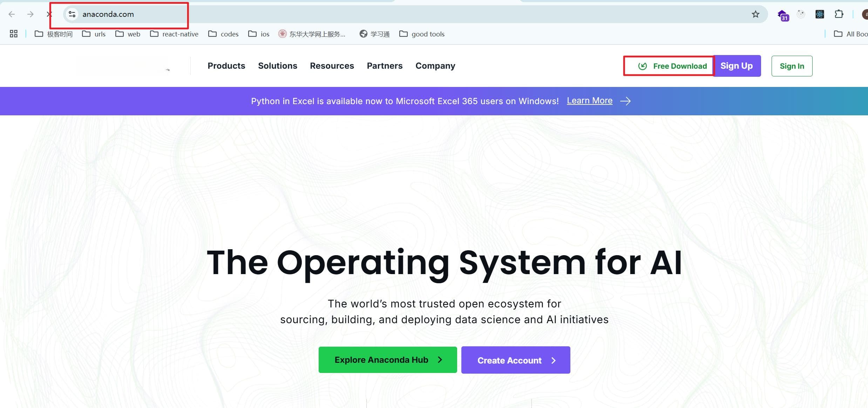Open the Extensions puzzle menu
The height and width of the screenshot is (408, 868).
tap(839, 14)
